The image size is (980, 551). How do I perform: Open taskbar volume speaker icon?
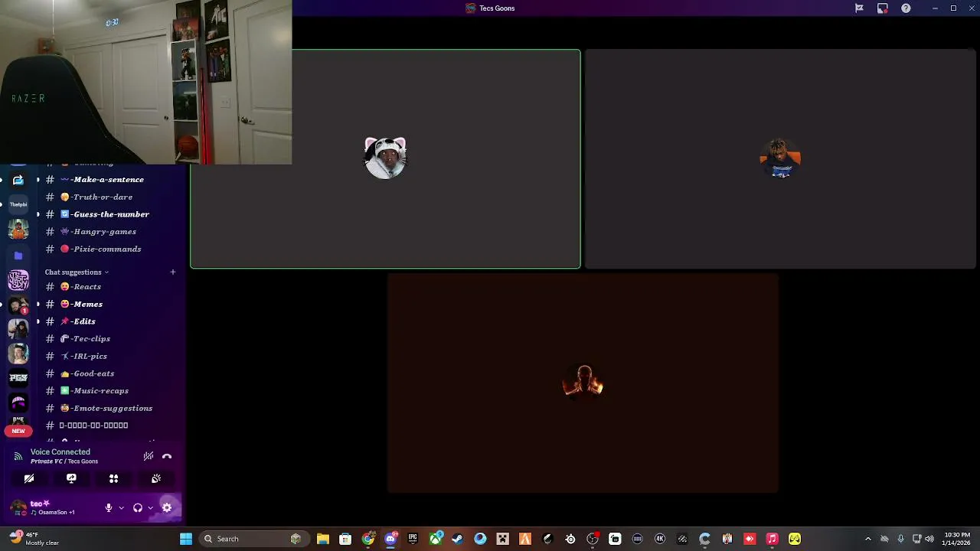pos(931,539)
